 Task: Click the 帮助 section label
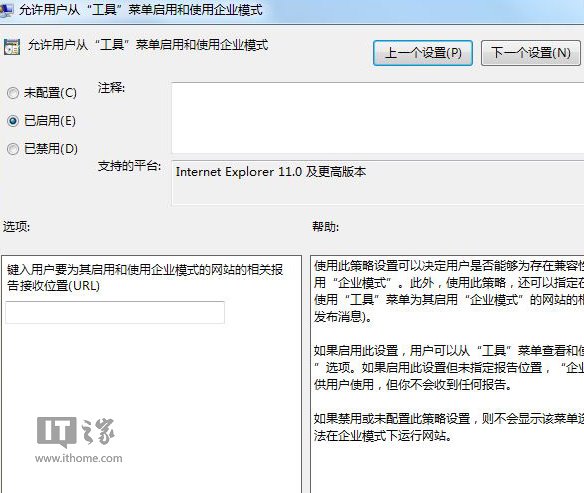coord(326,226)
